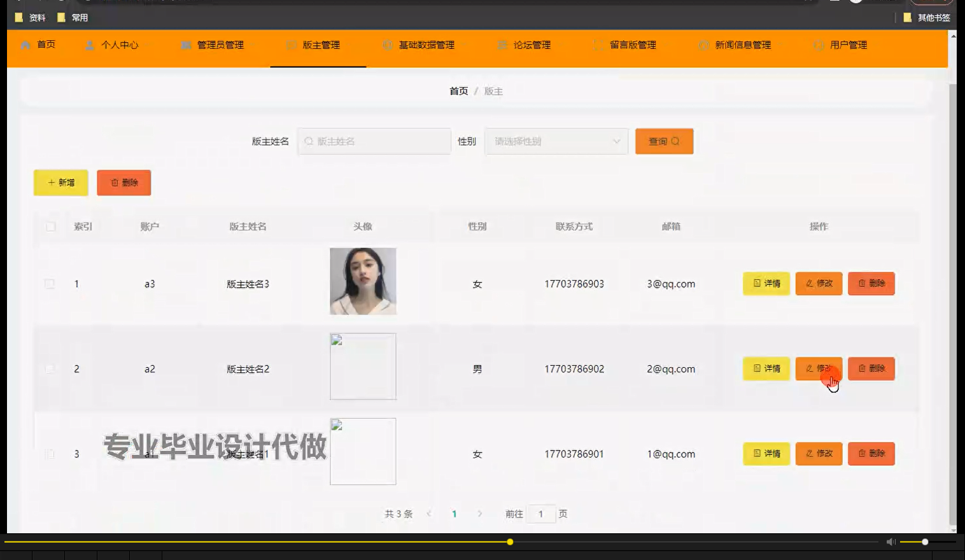Click the pencil icon on row 2's 修改 button

click(x=809, y=368)
